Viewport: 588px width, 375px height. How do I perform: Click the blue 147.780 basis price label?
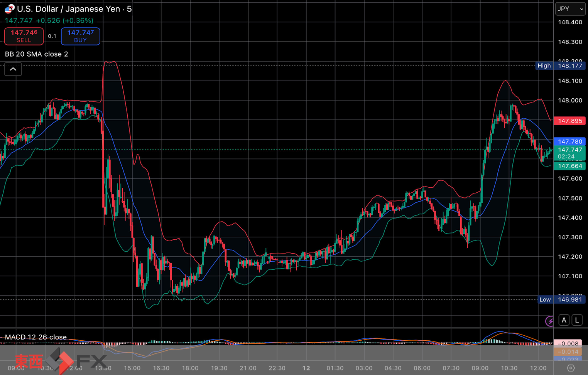569,142
